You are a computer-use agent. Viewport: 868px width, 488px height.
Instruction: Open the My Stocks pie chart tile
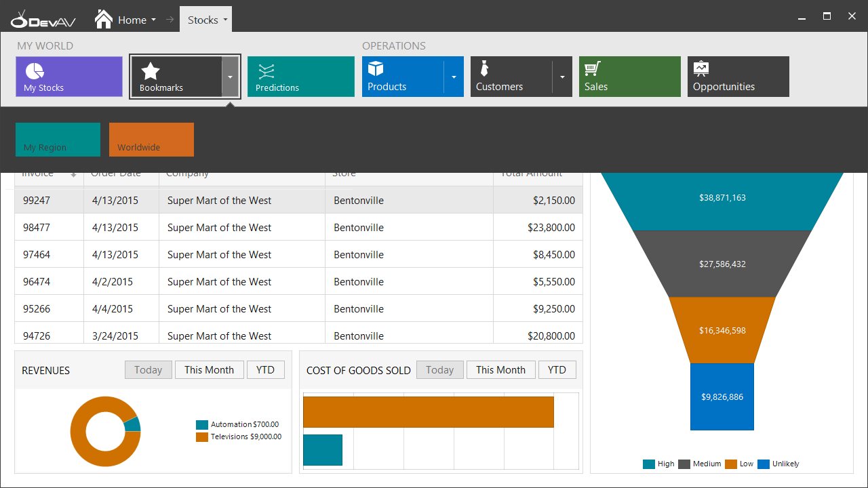(x=68, y=77)
